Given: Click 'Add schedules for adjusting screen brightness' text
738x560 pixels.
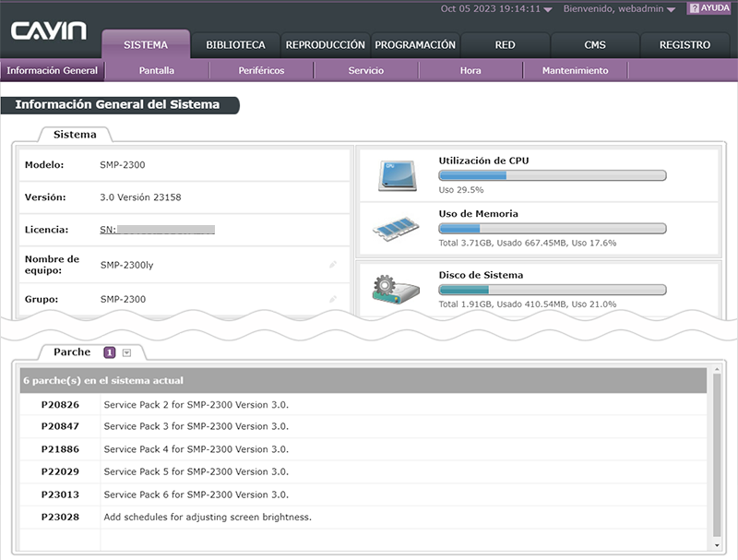Looking at the screenshot, I should pos(208,518).
